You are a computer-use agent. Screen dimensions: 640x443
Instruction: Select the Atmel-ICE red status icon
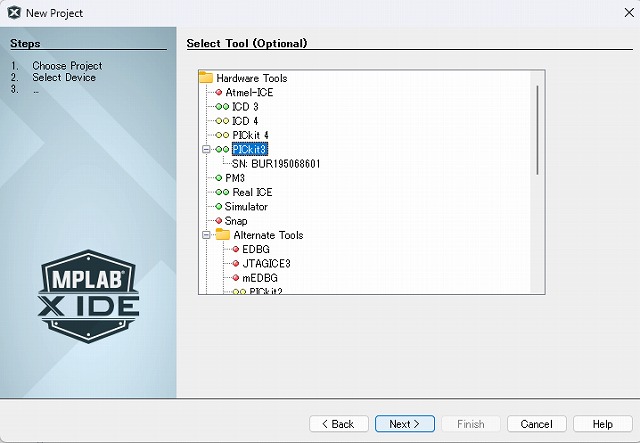tap(218, 92)
